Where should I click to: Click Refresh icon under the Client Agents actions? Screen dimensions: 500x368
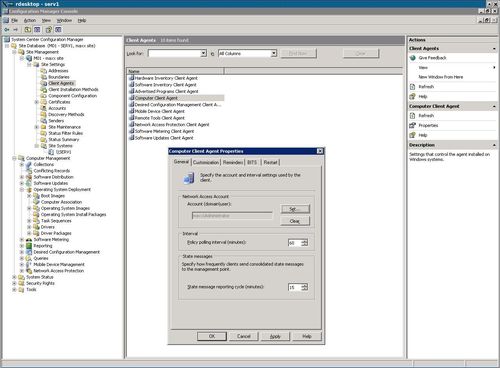pos(413,87)
